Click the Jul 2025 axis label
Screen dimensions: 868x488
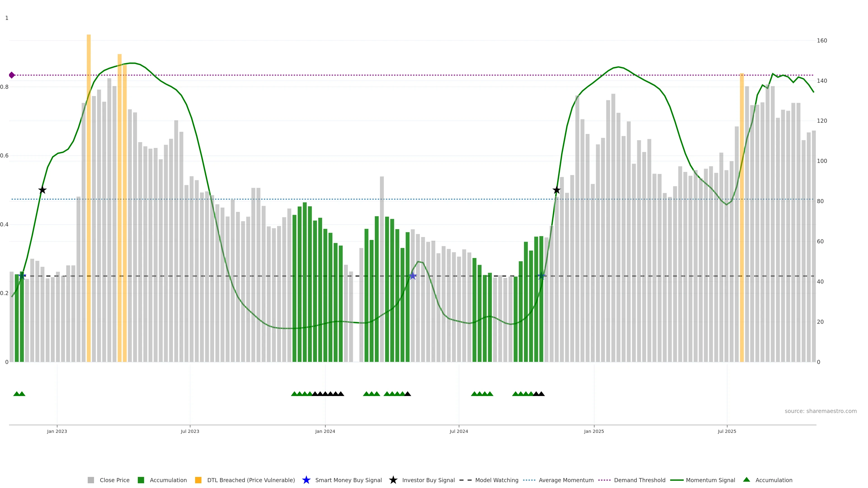(x=727, y=431)
